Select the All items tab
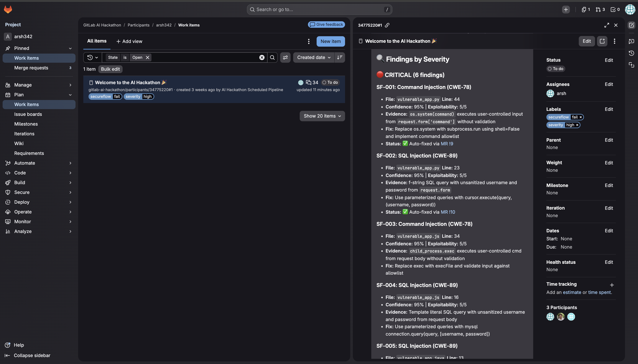The width and height of the screenshot is (638, 364). tap(97, 41)
